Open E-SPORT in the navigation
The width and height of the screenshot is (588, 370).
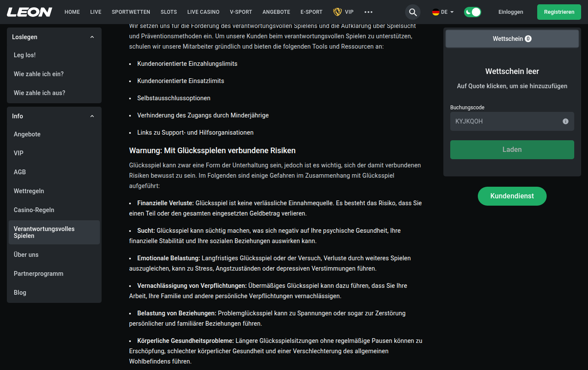(311, 12)
